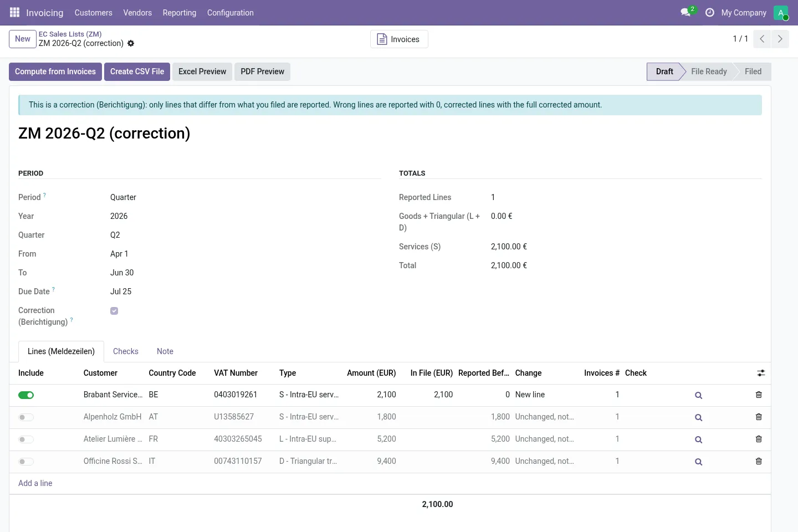Image resolution: width=798 pixels, height=532 pixels.
Task: Switch to the Checks tab
Action: (x=126, y=351)
